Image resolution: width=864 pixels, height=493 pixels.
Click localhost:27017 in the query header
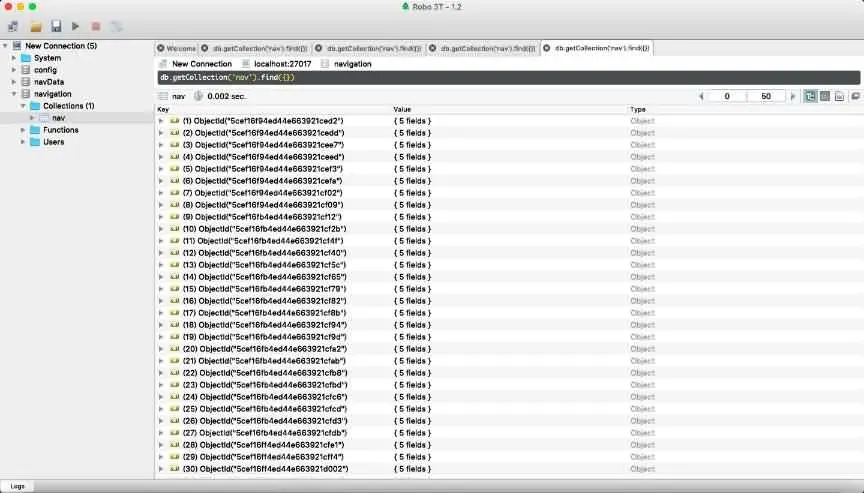coord(283,64)
